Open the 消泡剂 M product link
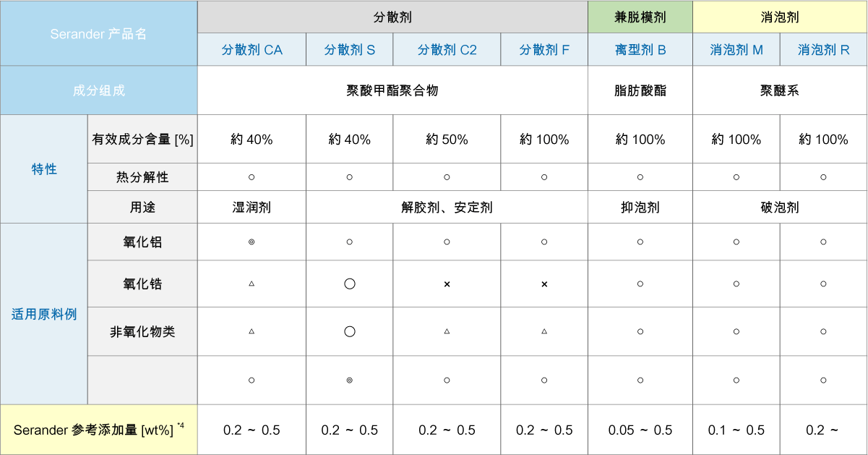Image resolution: width=868 pixels, height=455 pixels. (736, 50)
